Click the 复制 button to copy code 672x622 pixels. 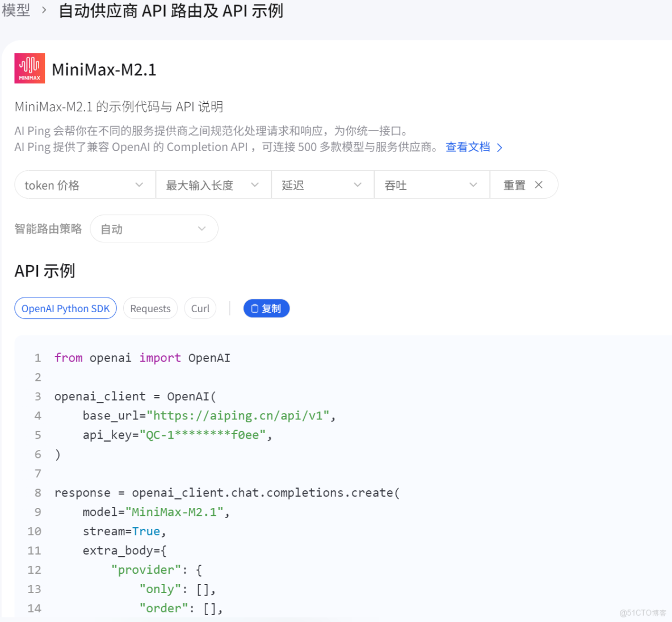(266, 308)
